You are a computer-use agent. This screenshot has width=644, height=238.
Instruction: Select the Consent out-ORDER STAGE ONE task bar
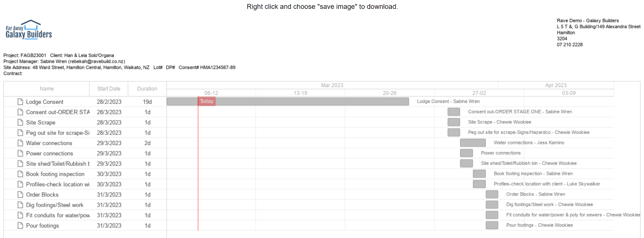point(454,112)
